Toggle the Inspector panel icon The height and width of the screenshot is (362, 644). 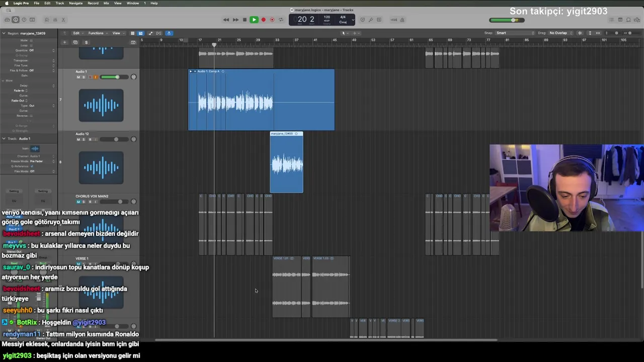16,20
